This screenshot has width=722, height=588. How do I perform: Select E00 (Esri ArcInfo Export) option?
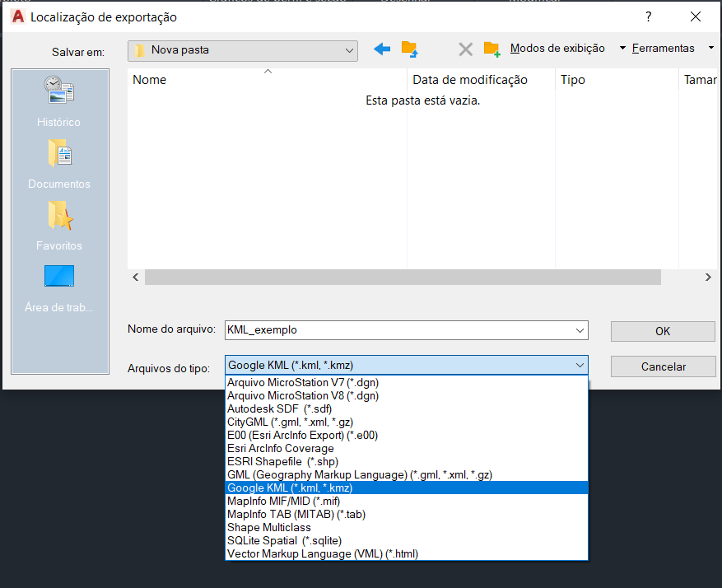pos(407,436)
